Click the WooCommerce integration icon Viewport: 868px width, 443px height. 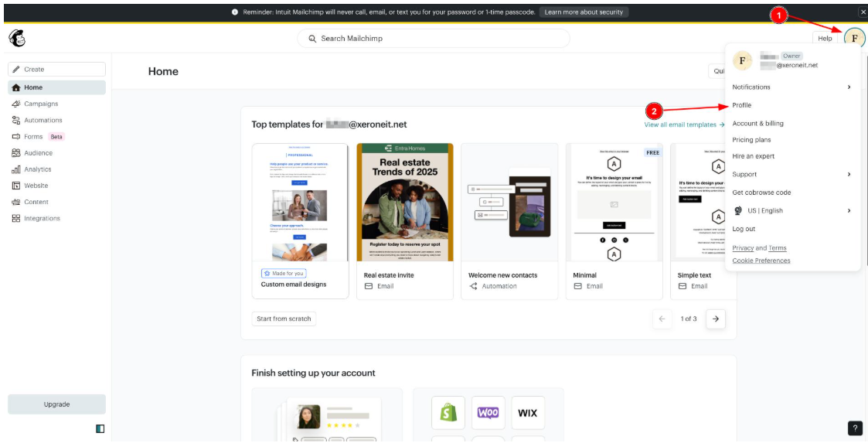[x=488, y=413]
